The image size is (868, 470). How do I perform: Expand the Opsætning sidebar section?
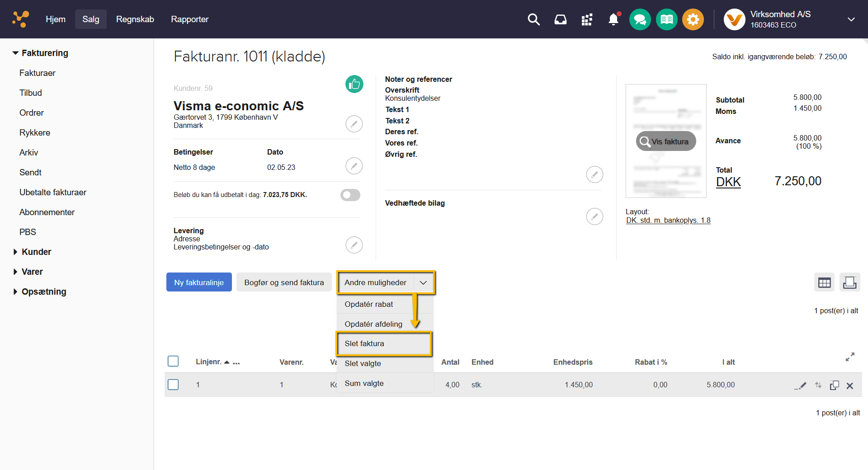click(x=40, y=291)
